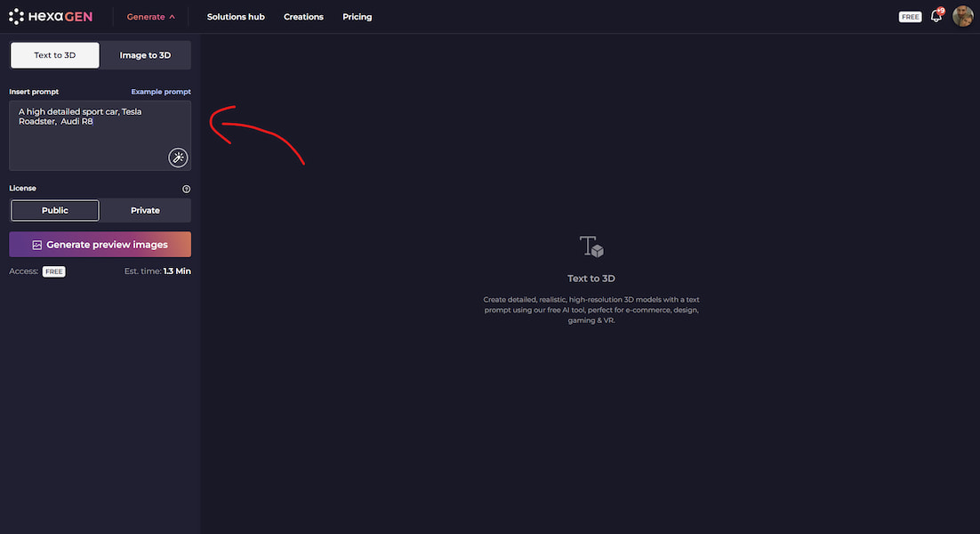Open the user profile avatar
The image size is (980, 534).
(x=962, y=16)
